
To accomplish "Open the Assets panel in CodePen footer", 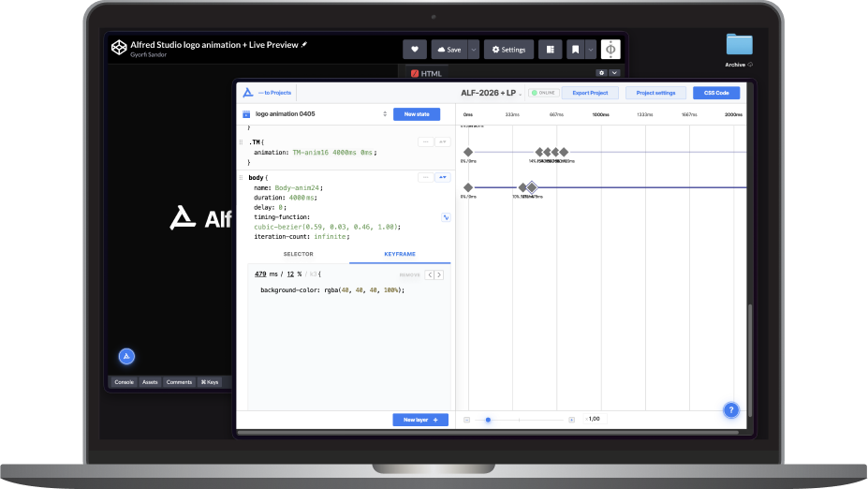I will (x=150, y=382).
